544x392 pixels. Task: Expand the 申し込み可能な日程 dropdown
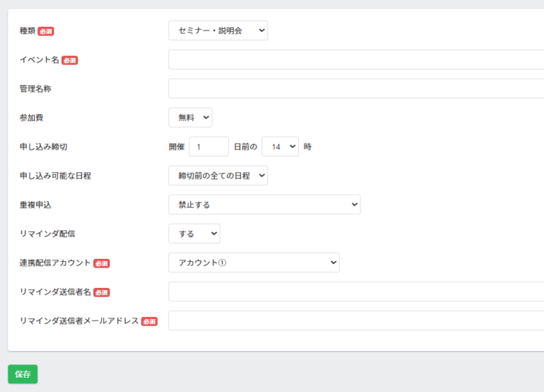(218, 175)
